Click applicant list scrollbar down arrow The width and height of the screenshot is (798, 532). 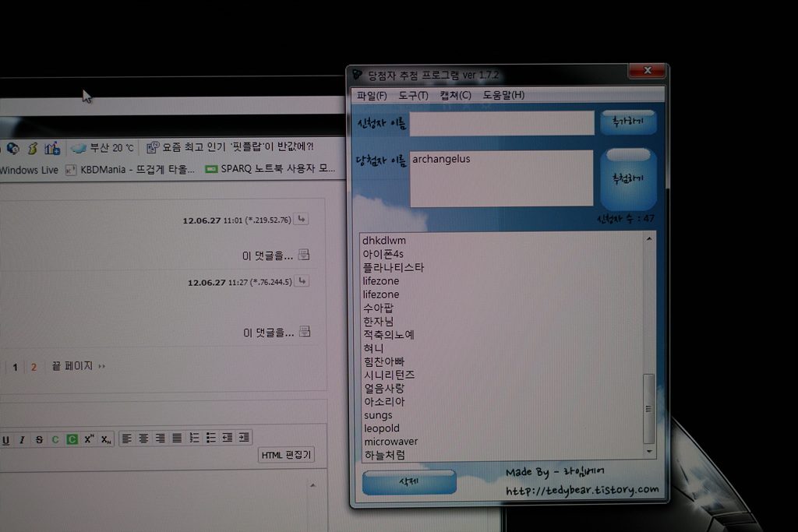pyautogui.click(x=649, y=451)
